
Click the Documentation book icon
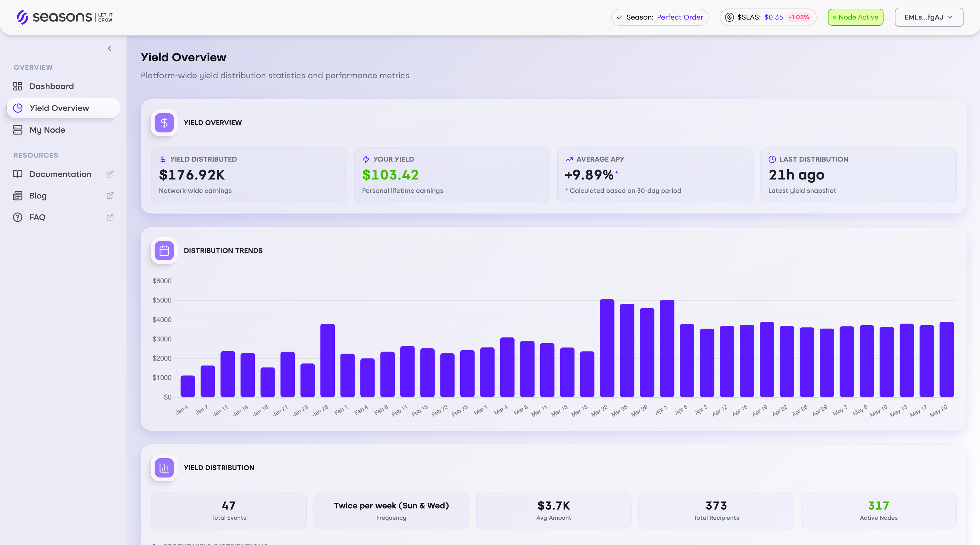[x=18, y=174]
